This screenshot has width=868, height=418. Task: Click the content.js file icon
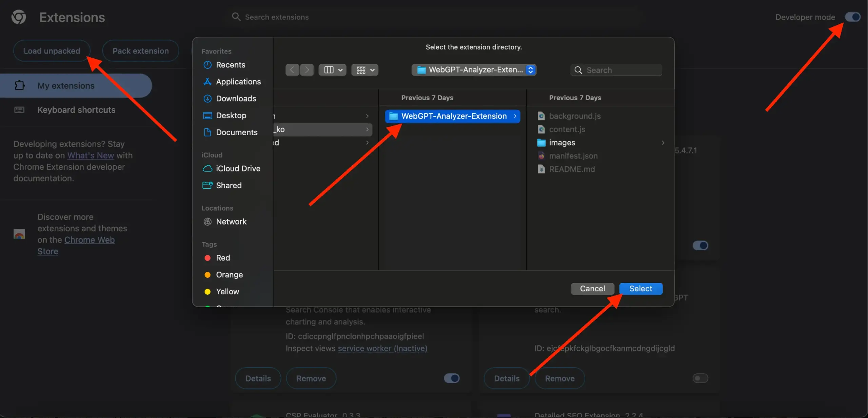click(541, 129)
